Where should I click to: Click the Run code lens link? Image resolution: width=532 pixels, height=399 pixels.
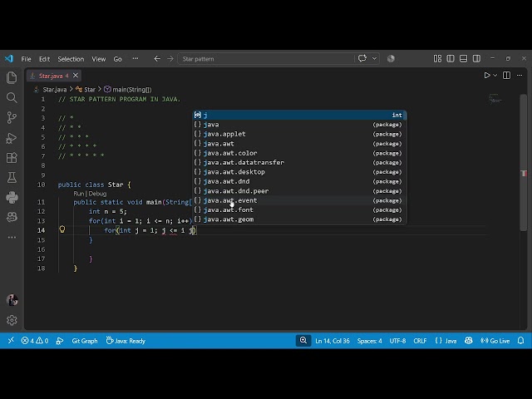78,194
